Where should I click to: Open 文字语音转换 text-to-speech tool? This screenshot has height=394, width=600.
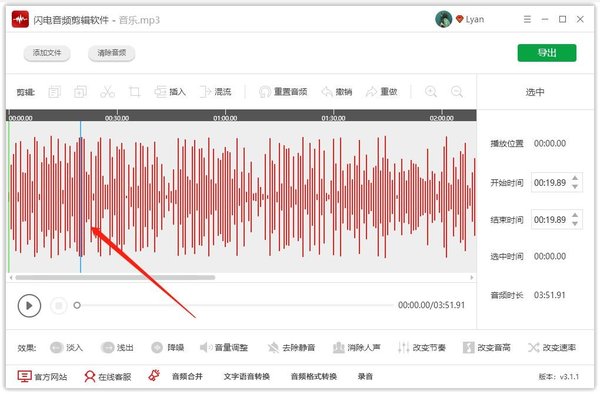[247, 376]
